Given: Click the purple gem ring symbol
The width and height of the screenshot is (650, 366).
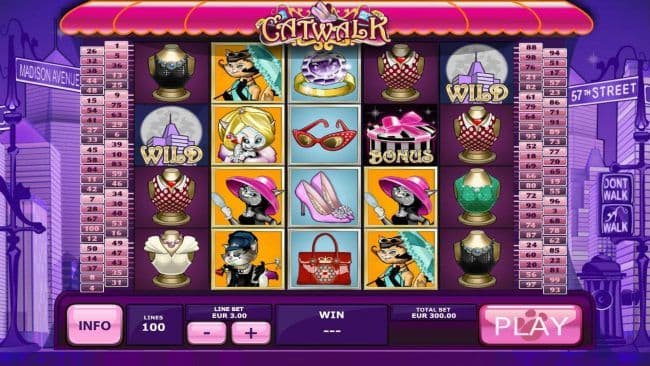Looking at the screenshot, I should pos(324,73).
